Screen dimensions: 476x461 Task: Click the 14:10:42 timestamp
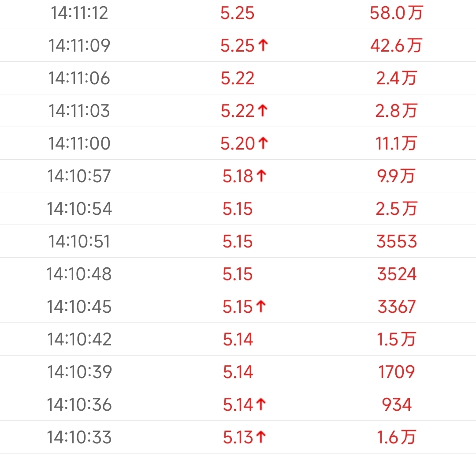79,339
